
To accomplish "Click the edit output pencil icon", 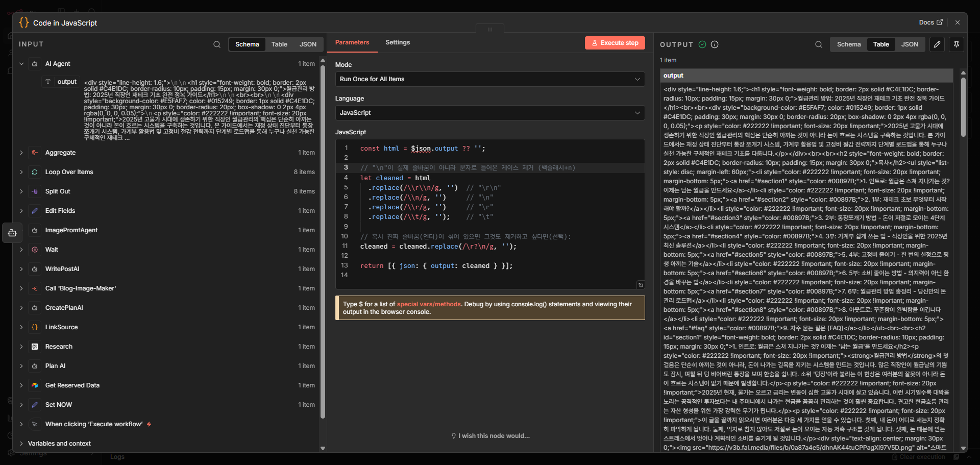I will tap(937, 44).
